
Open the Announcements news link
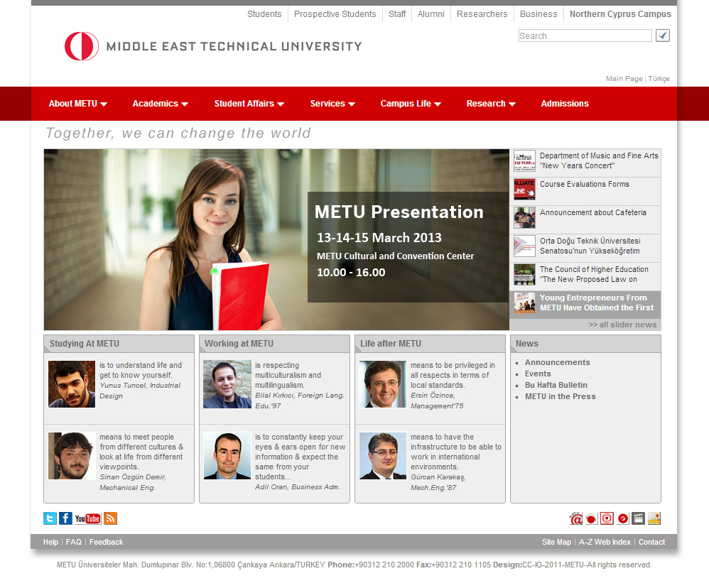pyautogui.click(x=558, y=362)
